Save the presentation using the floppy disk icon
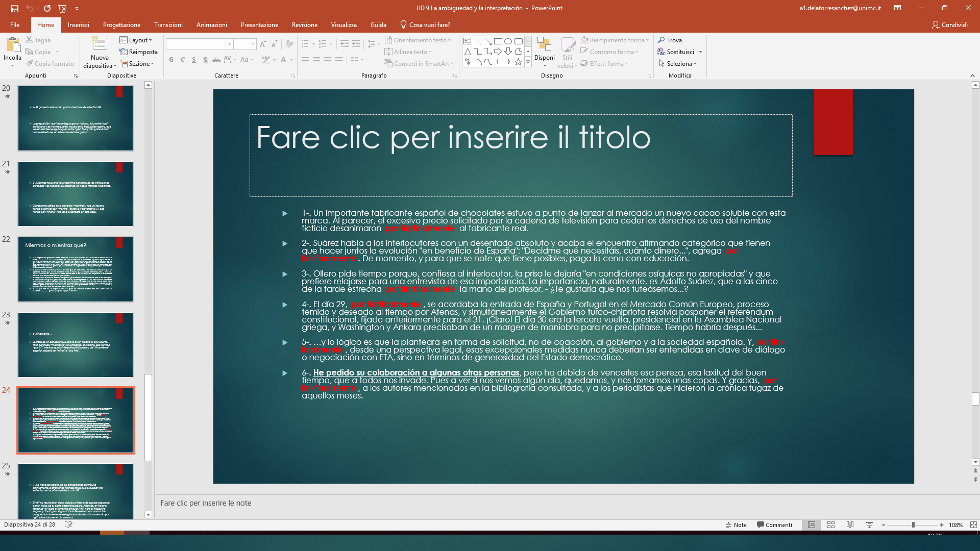The height and width of the screenshot is (551, 980). (x=14, y=8)
